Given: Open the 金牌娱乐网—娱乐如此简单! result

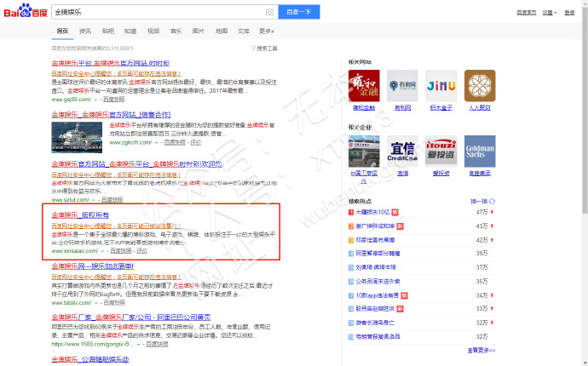Looking at the screenshot, I should (92, 266).
